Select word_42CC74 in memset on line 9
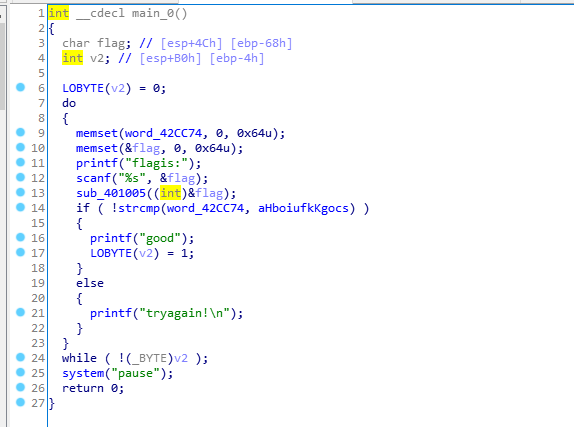Viewport: 574px width, 427px height. 163,133
